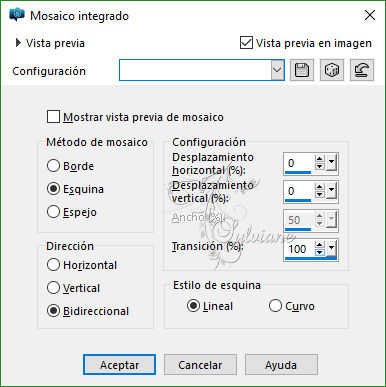This screenshot has height=387, width=386.
Task: Open the Transición slider popup arrow
Action: pyautogui.click(x=332, y=248)
